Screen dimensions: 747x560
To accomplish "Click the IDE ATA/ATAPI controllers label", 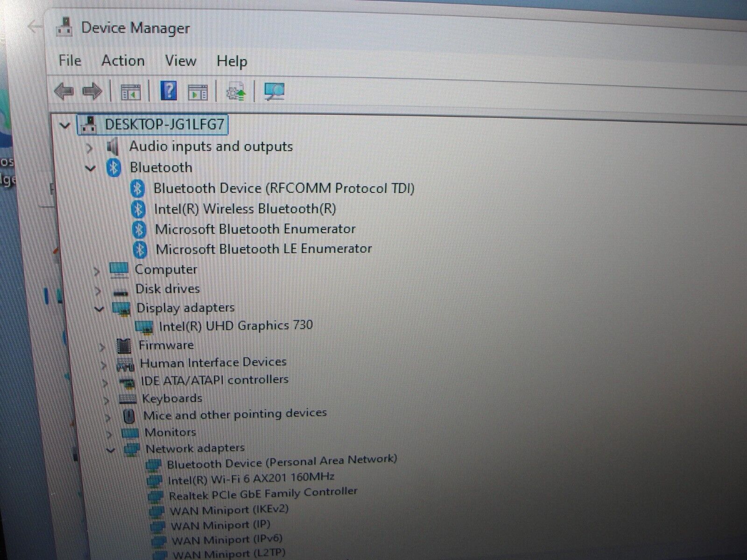I will click(215, 380).
